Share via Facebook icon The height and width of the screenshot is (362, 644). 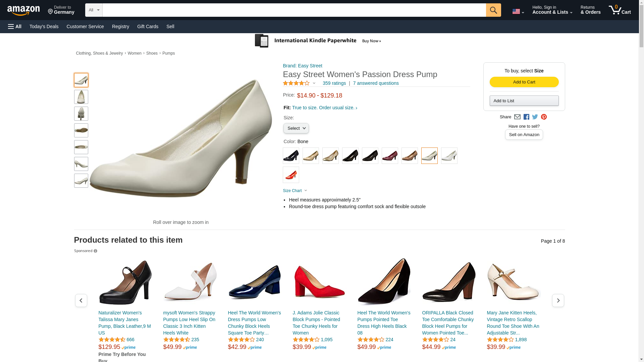(x=526, y=117)
